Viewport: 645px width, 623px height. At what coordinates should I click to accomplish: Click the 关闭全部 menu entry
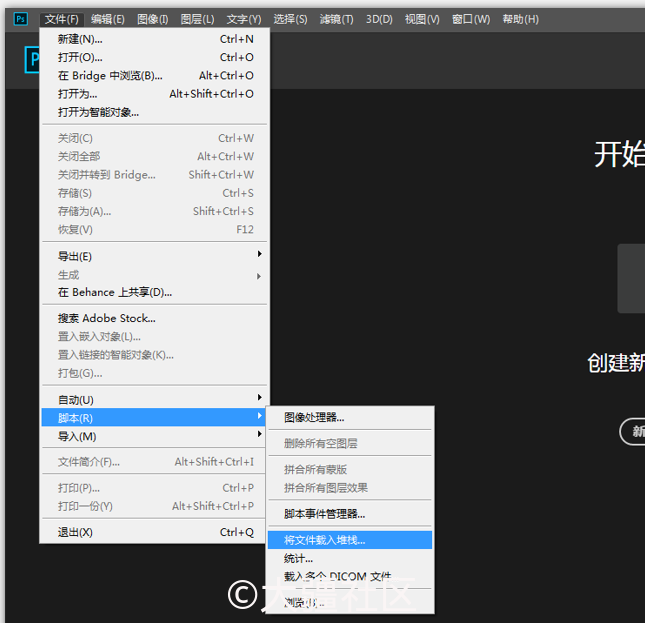pyautogui.click(x=155, y=156)
